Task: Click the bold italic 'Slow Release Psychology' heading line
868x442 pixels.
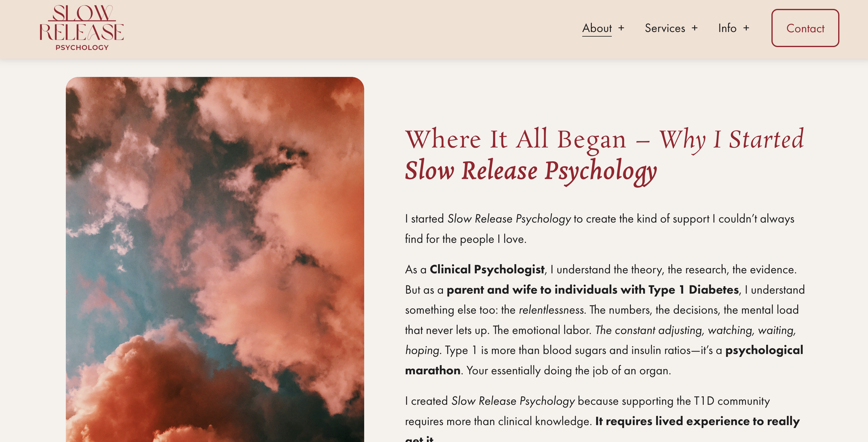Action: pyautogui.click(x=531, y=171)
